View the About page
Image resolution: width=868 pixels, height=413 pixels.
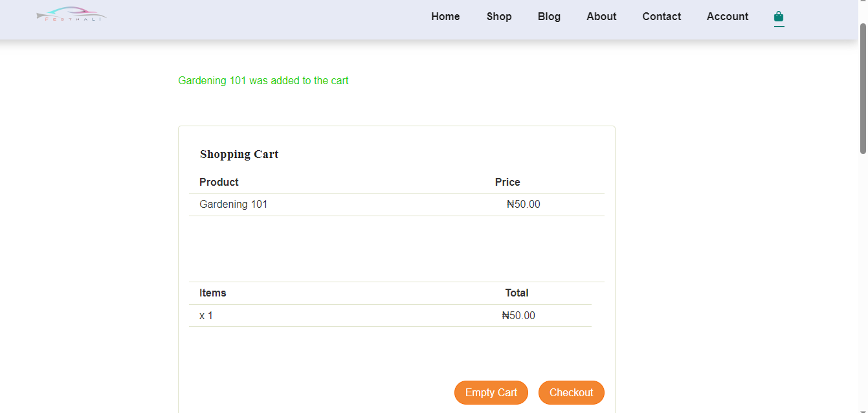601,16
